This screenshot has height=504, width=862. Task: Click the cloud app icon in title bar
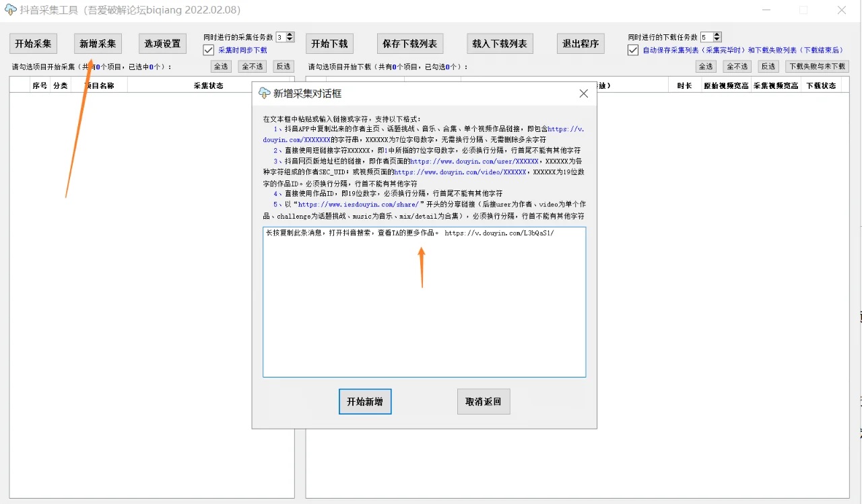[10, 10]
